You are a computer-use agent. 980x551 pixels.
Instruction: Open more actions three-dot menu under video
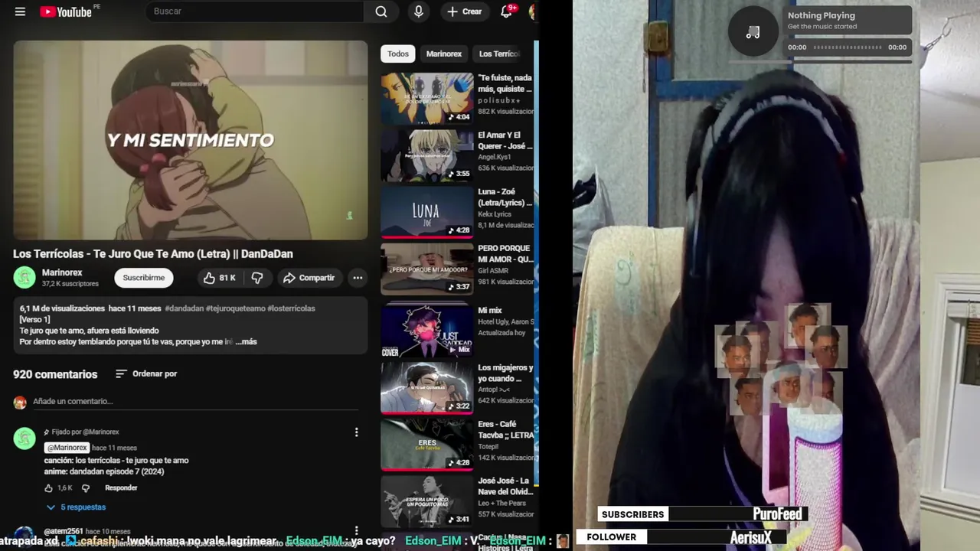pos(358,278)
